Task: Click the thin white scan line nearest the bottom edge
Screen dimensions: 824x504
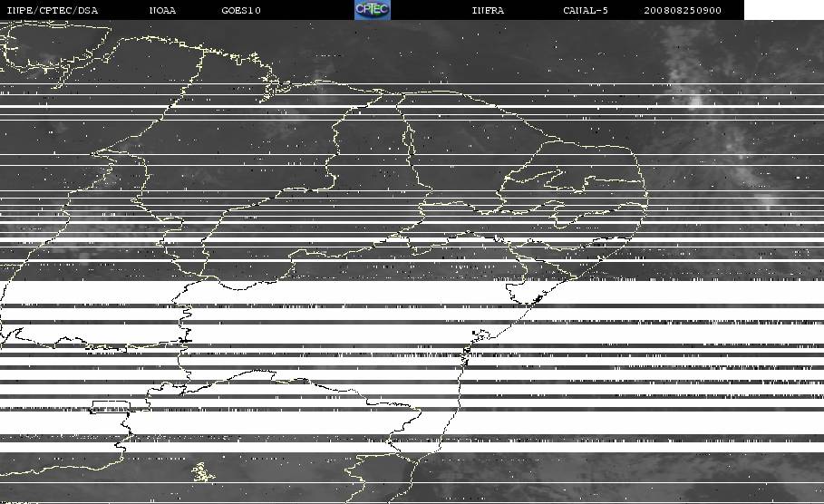Action: 412,482
